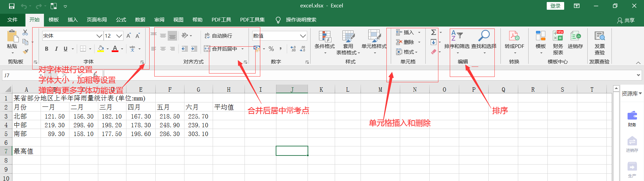Apply comma style number format
Viewport: 644px width, 181px height.
(280, 49)
